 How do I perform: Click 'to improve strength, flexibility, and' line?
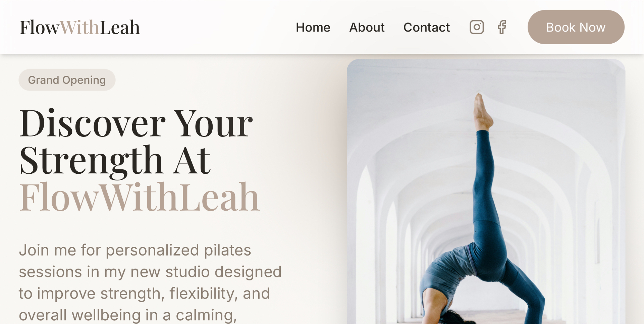(144, 293)
